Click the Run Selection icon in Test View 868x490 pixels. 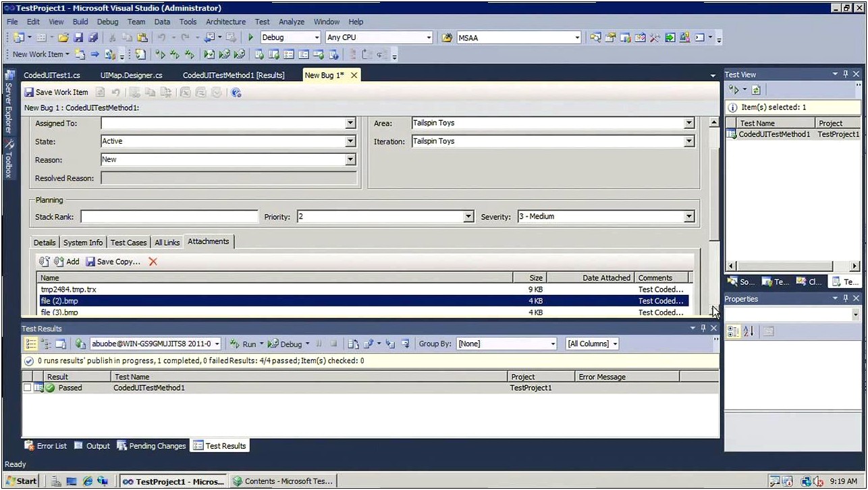click(x=734, y=90)
